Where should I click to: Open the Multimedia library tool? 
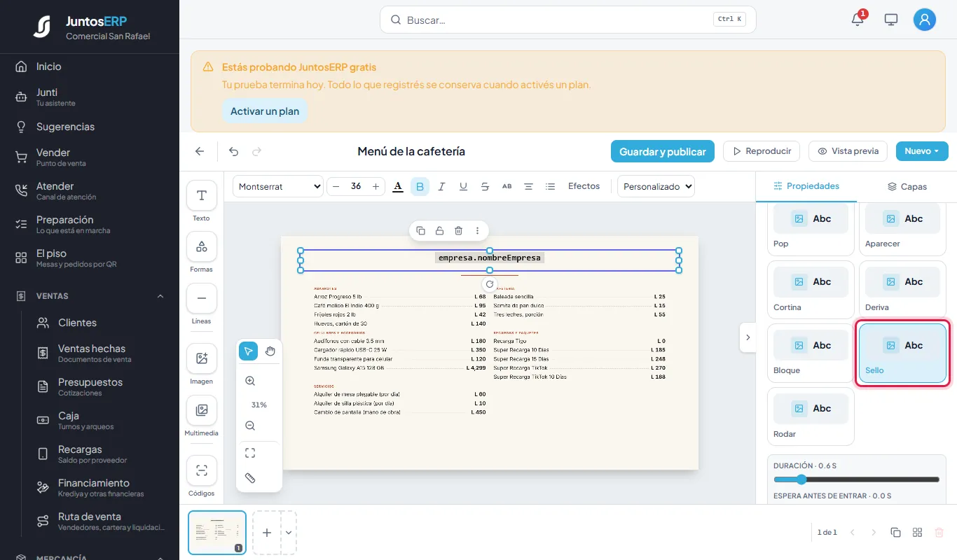tap(202, 410)
